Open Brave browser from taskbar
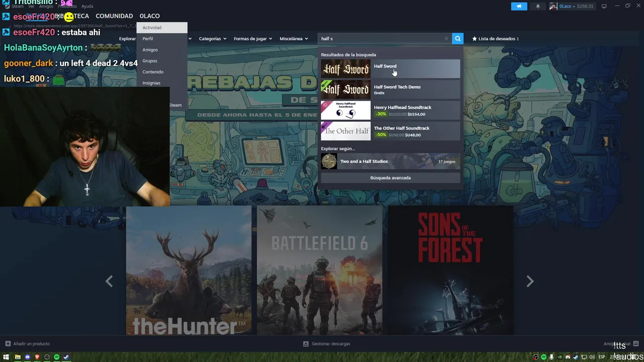The image size is (644, 362). 37,357
